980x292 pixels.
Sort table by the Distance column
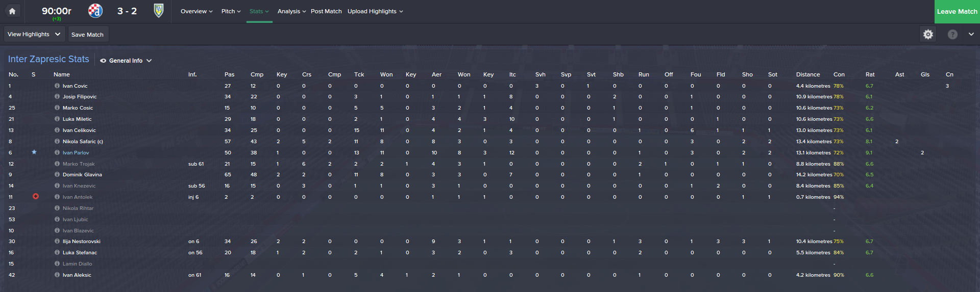click(807, 74)
